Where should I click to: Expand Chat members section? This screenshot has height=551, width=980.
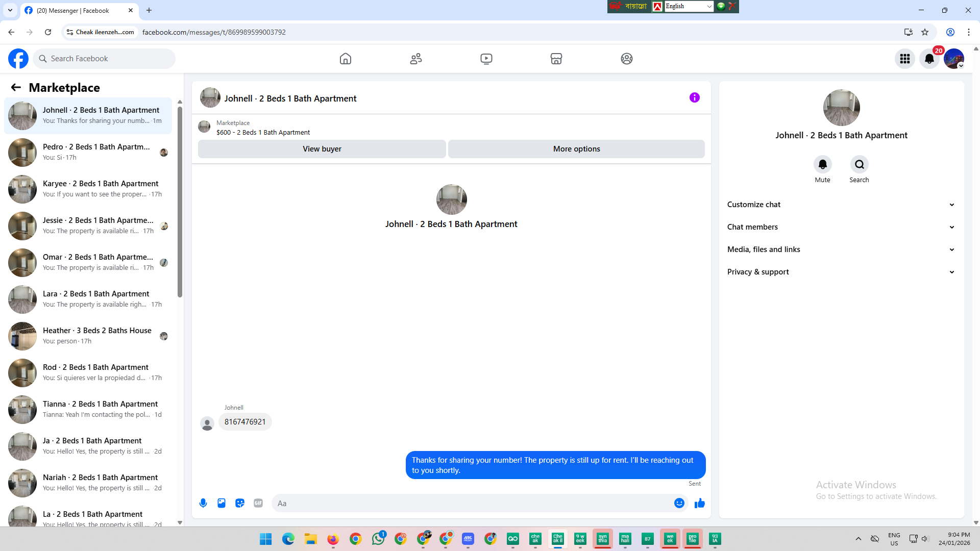pos(841,227)
